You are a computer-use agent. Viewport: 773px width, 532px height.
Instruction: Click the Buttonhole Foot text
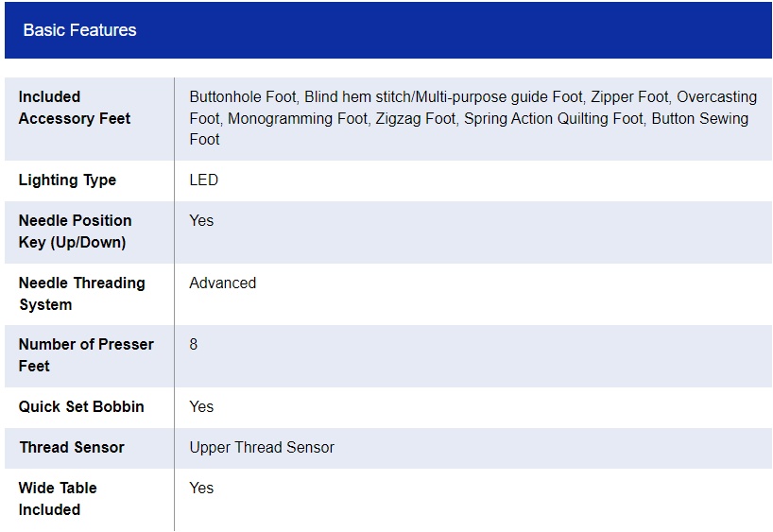[x=243, y=97]
